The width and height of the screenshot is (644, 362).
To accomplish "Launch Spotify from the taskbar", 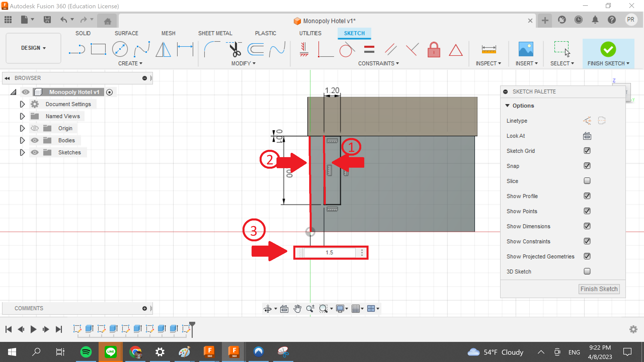I will tap(86, 352).
